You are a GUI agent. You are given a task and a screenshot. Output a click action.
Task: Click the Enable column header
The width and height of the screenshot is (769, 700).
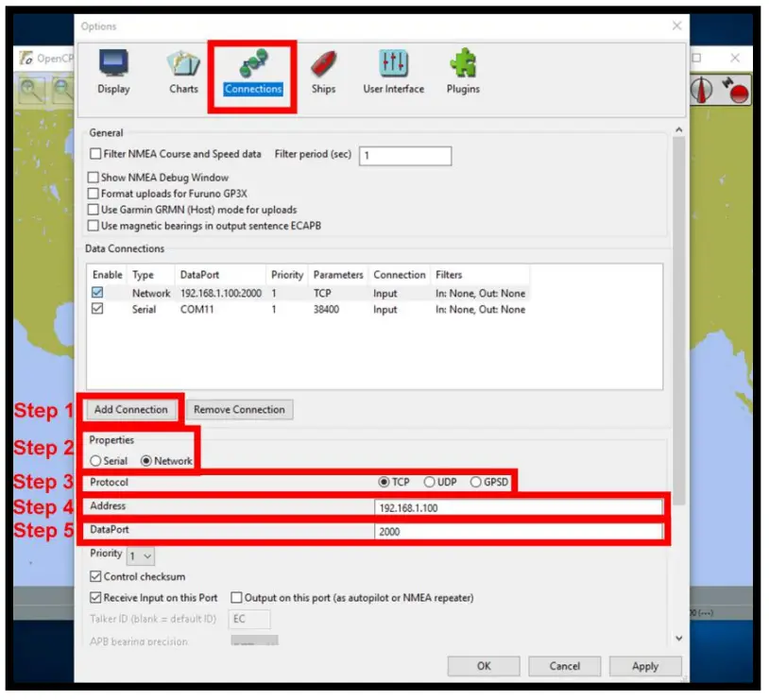point(108,275)
